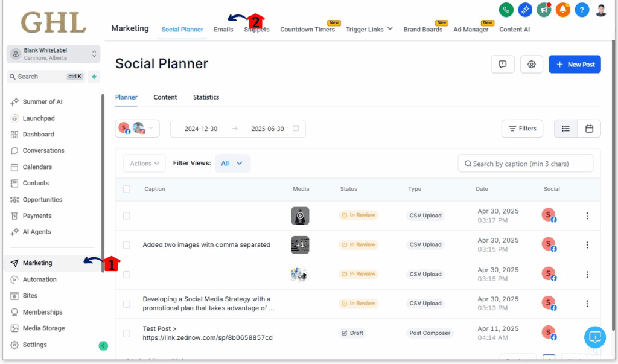This screenshot has width=618, height=364.
Task: Select list view icon
Action: [x=565, y=129]
